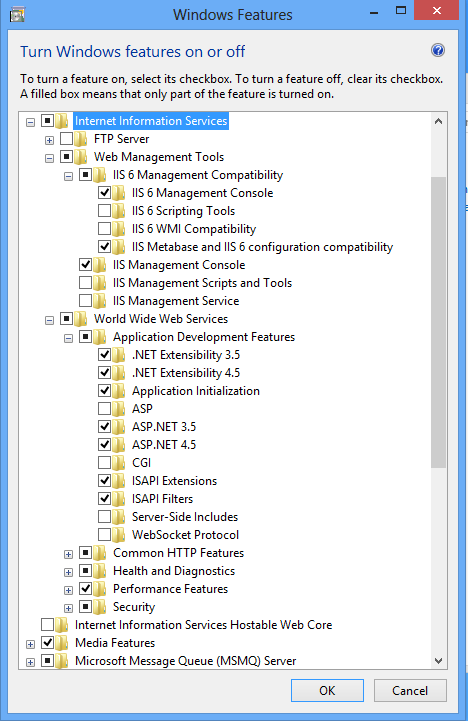Tick the Internet Information Services Hostable Web Core checkbox
This screenshot has height=721, width=468.
point(47,624)
